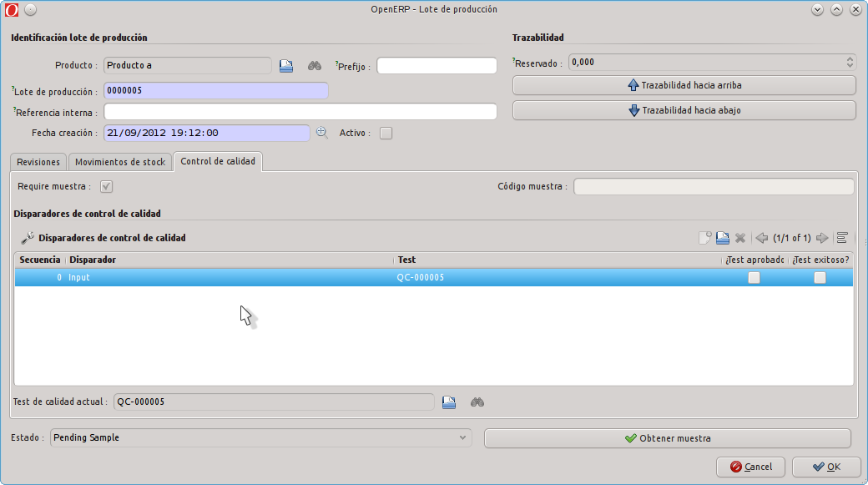Click the Producto field
The height and width of the screenshot is (485, 868).
pos(188,65)
